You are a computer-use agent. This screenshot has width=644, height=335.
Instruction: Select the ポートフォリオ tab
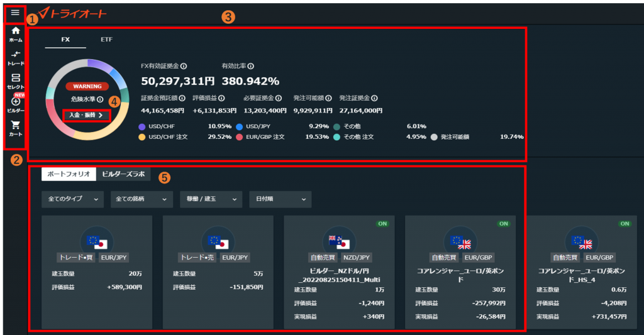point(69,174)
